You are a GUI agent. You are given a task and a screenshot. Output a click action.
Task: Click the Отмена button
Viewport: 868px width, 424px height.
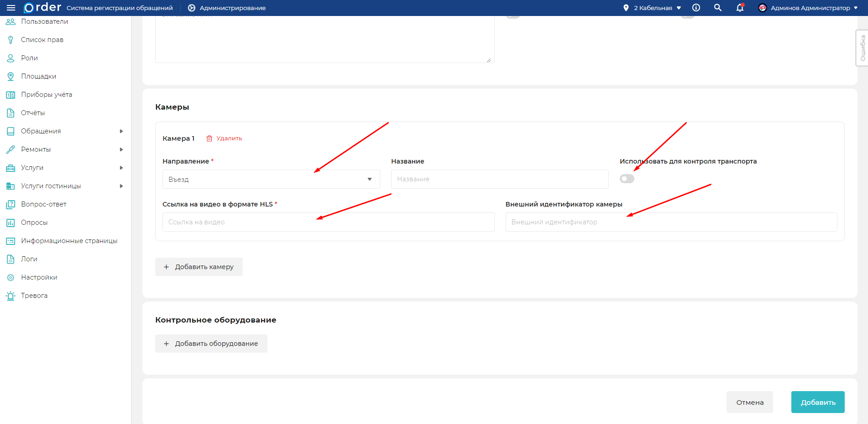click(749, 402)
